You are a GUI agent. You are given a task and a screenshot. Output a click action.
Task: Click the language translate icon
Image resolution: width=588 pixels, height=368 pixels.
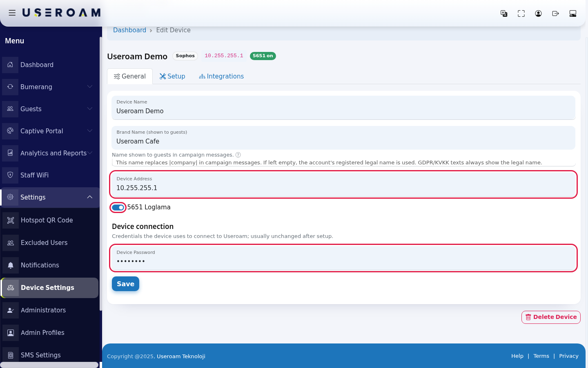[x=504, y=13]
